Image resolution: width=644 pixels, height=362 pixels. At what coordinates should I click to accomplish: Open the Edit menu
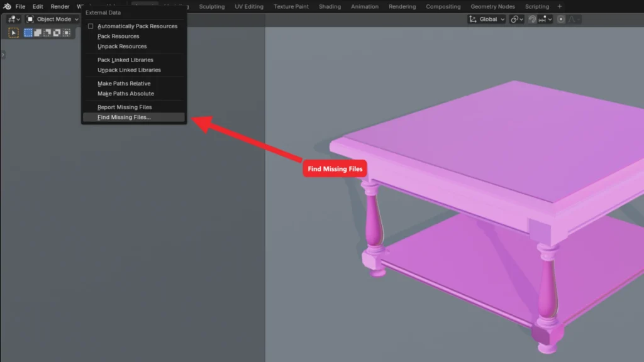(38, 6)
